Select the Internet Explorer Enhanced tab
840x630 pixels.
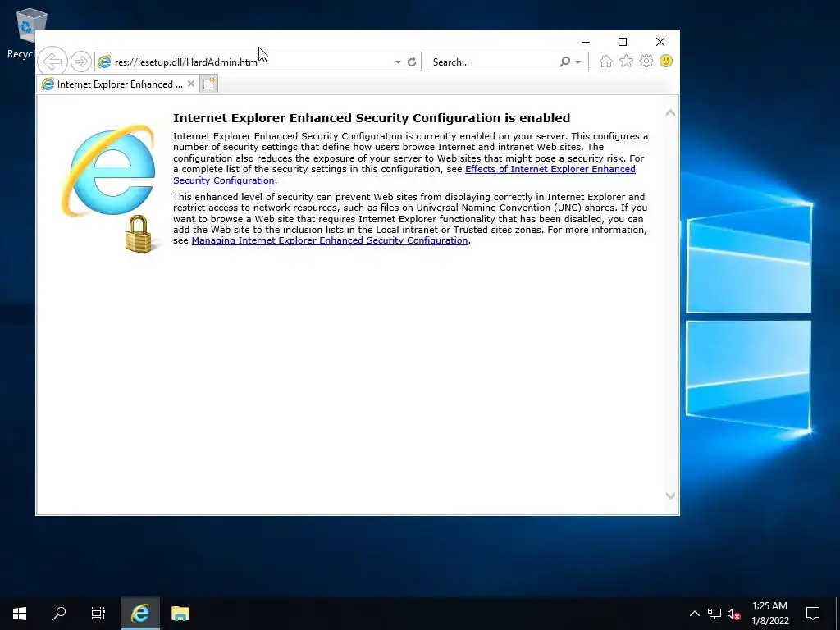click(118, 84)
